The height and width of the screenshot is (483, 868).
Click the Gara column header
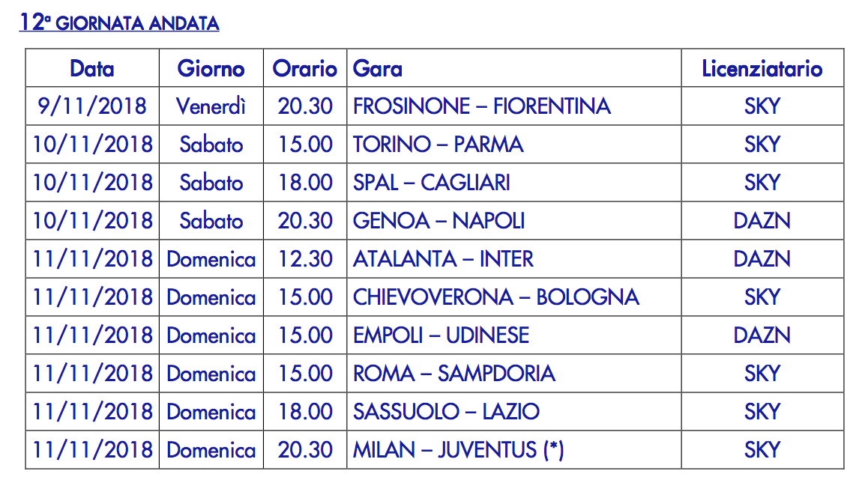point(378,69)
